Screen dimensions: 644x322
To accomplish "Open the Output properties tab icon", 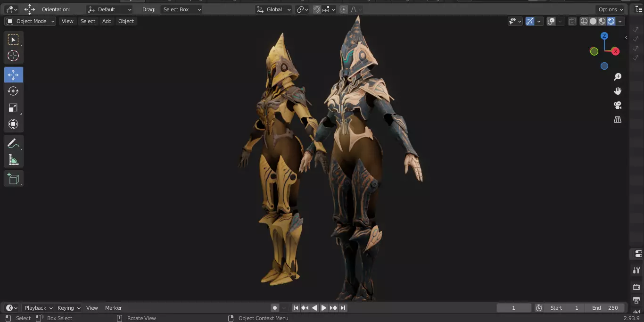I will [637, 300].
